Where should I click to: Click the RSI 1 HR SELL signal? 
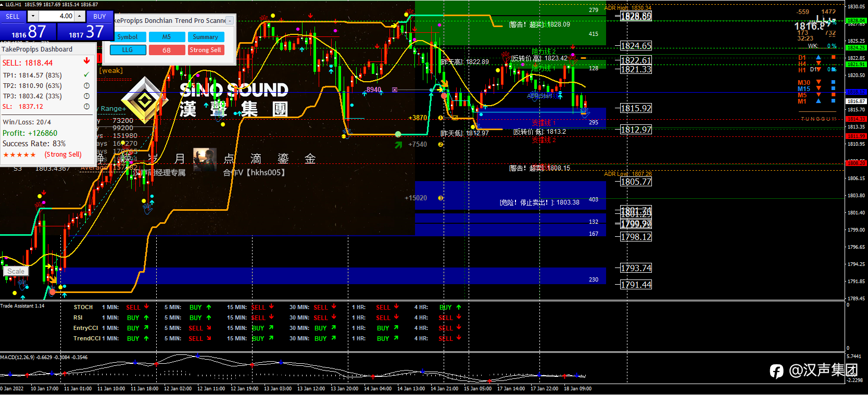coord(388,317)
